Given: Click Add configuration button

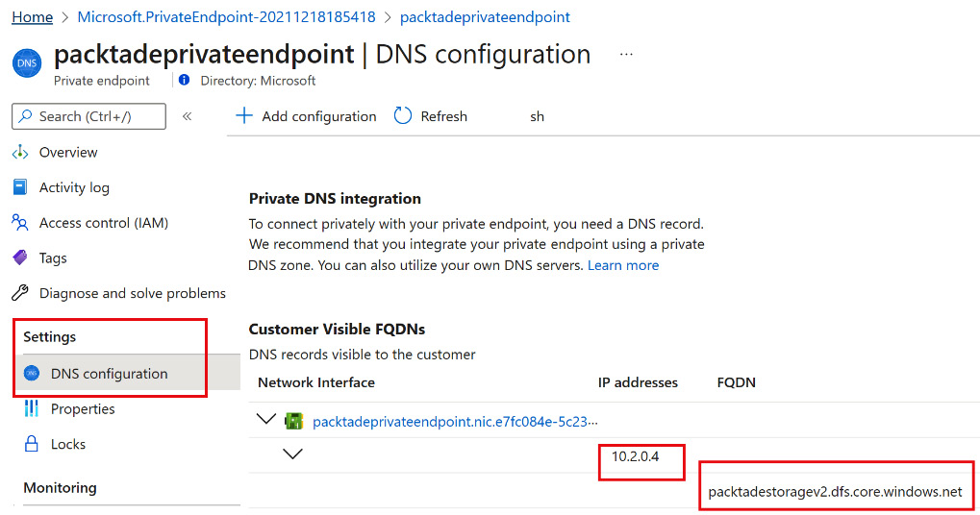Looking at the screenshot, I should (306, 116).
